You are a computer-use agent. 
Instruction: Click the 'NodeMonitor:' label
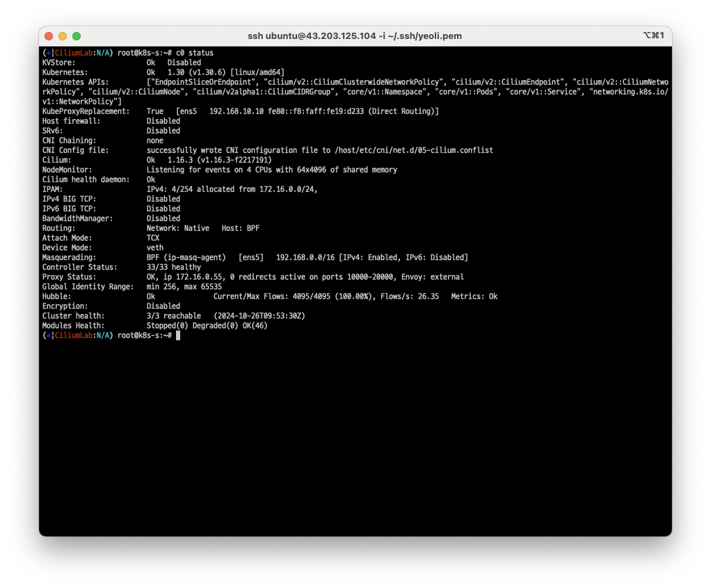click(x=67, y=170)
